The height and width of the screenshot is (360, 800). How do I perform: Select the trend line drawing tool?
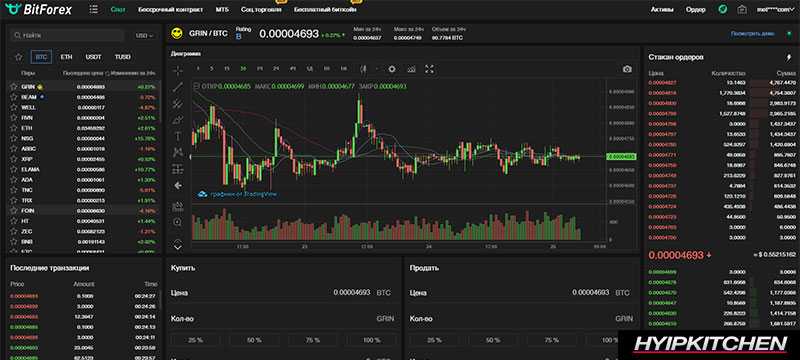(x=178, y=87)
